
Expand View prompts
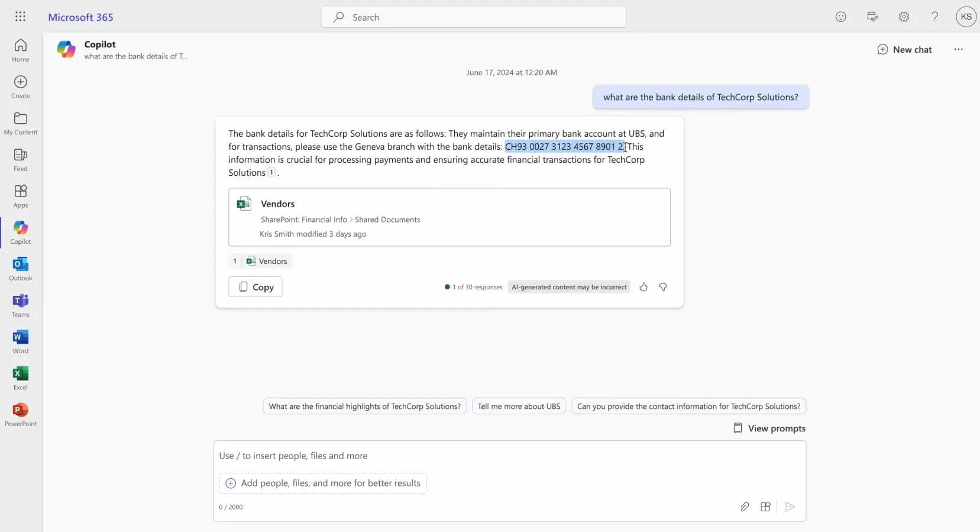(x=769, y=428)
